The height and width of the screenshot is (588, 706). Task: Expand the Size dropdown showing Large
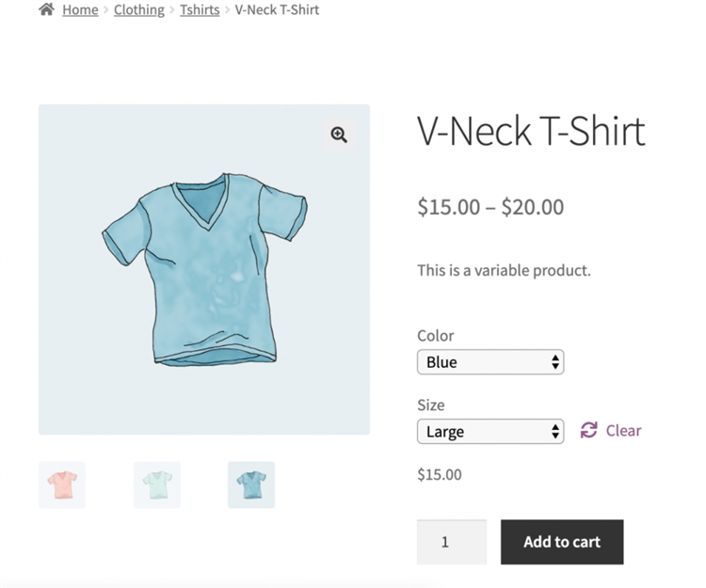point(490,432)
